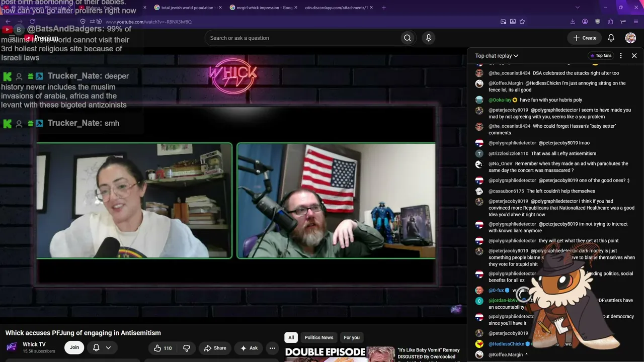This screenshot has height=362, width=644.
Task: Open the Whick TV channel name link
Action: coord(34,344)
